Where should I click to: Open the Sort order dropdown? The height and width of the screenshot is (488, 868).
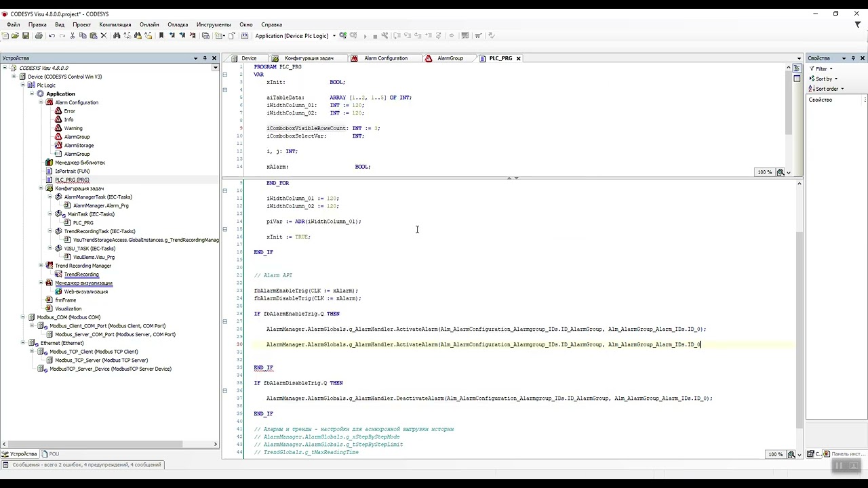tap(827, 89)
